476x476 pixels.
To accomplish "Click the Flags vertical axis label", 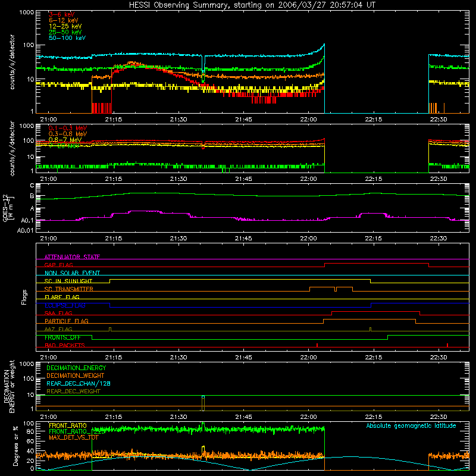I will tap(24, 297).
